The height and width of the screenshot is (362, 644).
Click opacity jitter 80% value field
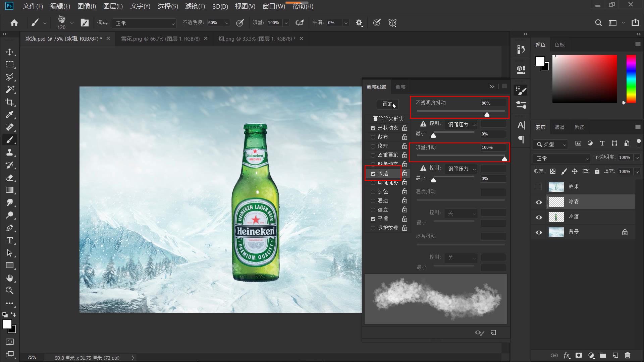(x=493, y=103)
